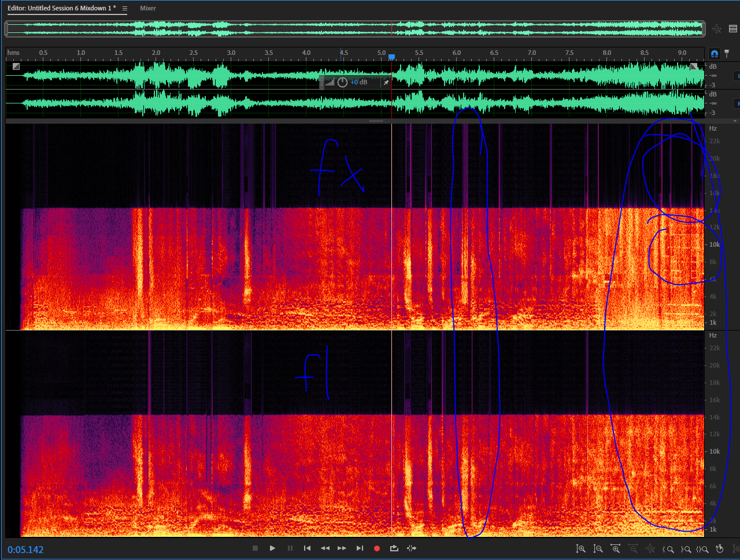Click the Skip Selection icon

point(412,548)
